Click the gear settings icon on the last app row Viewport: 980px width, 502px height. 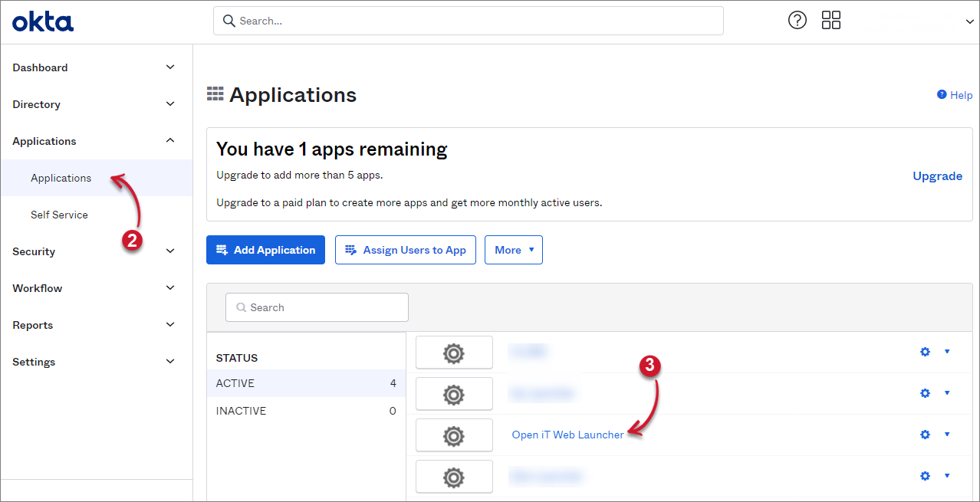pyautogui.click(x=925, y=476)
